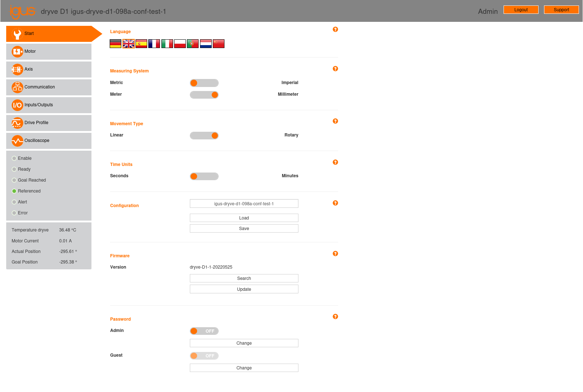Open the Oscilloscope sidebar page
This screenshot has width=583, height=392.
[49, 141]
